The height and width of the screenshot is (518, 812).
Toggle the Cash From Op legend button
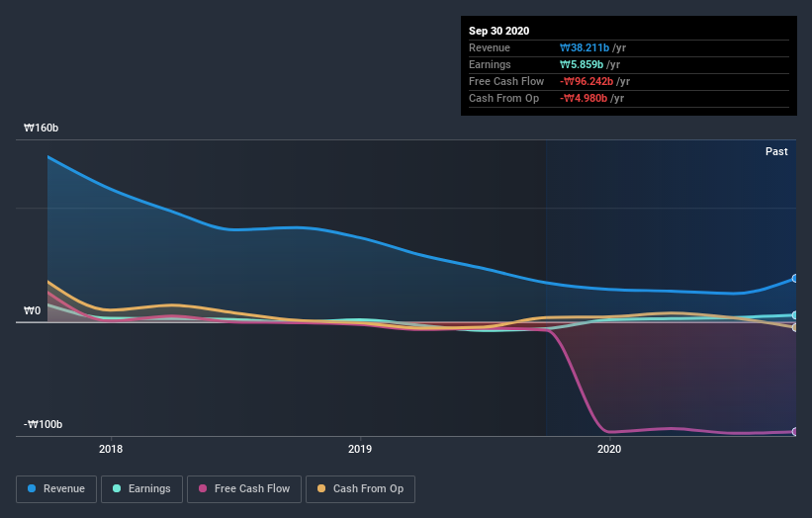pyautogui.click(x=360, y=489)
